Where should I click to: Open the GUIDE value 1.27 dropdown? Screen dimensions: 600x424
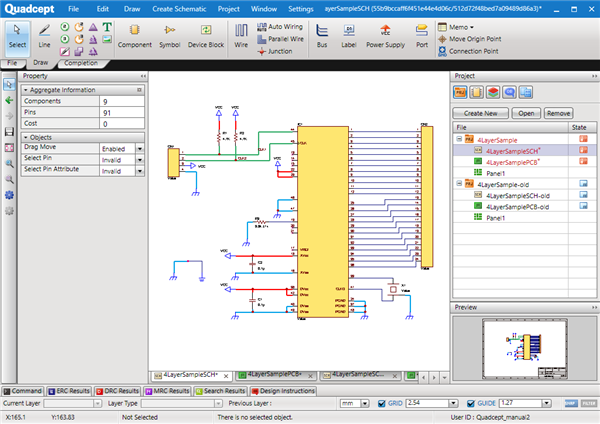(547, 403)
